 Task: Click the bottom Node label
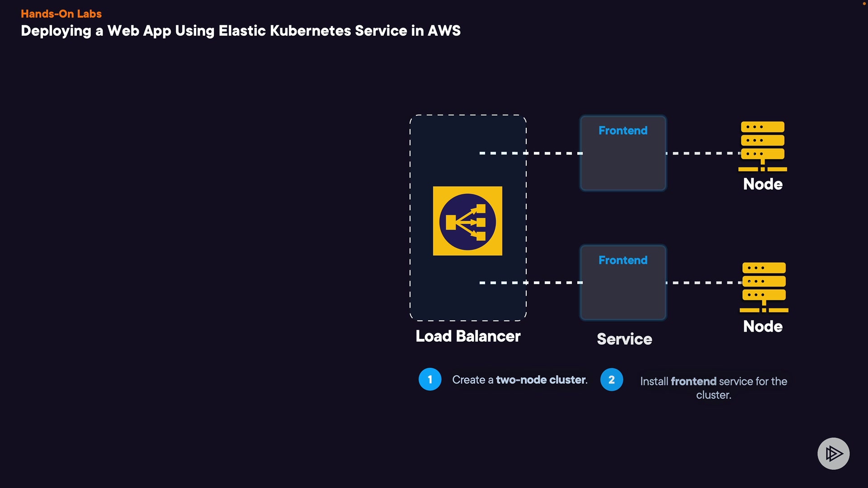[x=763, y=326]
